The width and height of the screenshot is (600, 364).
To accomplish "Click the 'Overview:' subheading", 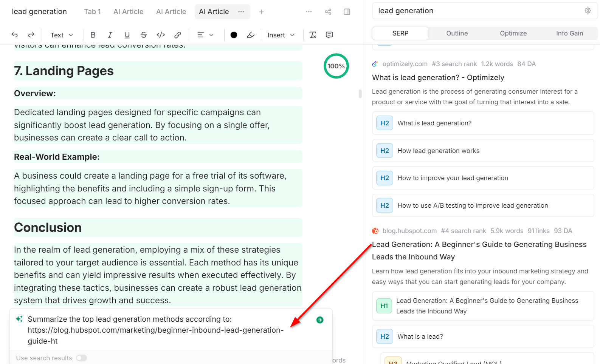I will (x=35, y=93).
